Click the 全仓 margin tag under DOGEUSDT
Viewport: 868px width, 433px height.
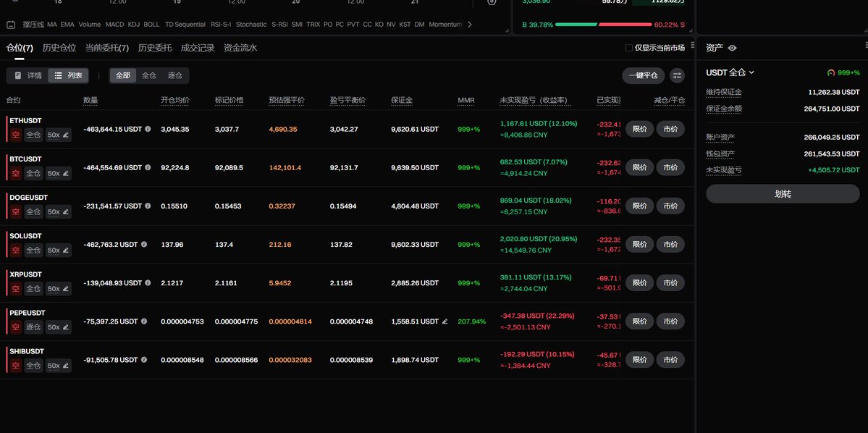click(x=33, y=211)
